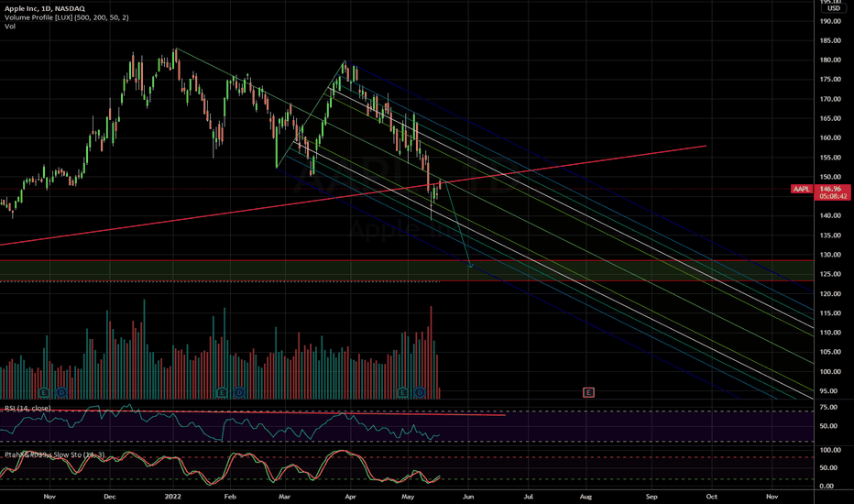854x504 pixels.
Task: Click the 130.00 price axis label
Action: point(830,255)
